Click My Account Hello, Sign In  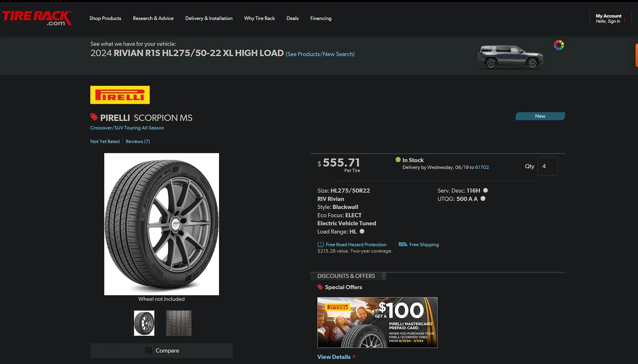(608, 18)
